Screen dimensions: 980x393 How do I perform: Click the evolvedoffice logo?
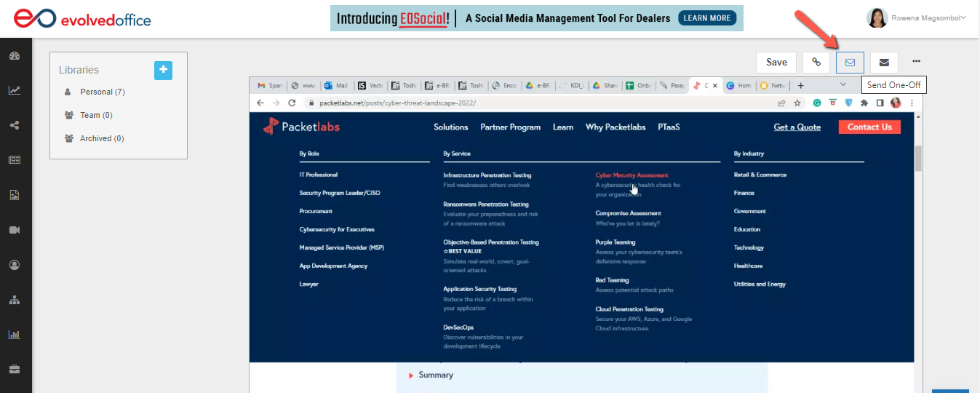coord(82,18)
